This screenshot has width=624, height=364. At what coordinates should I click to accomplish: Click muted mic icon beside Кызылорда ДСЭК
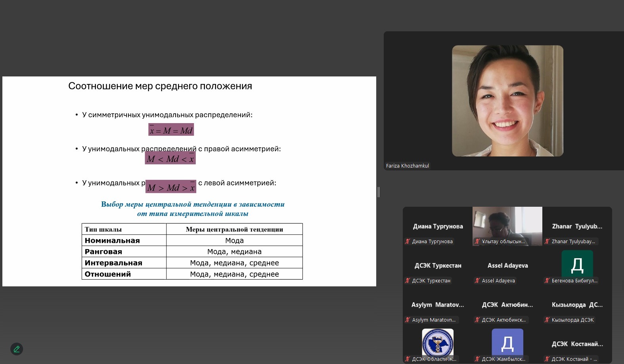(547, 320)
